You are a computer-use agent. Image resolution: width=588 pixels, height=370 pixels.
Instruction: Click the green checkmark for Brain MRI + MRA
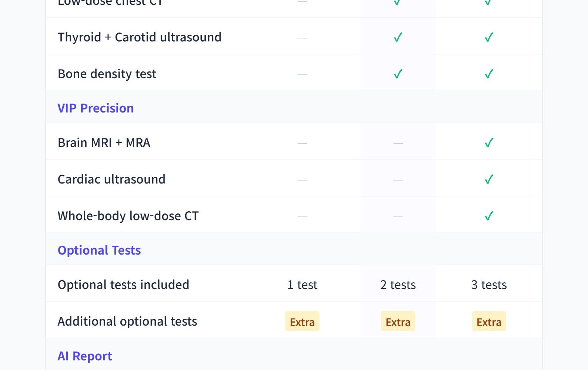pos(489,143)
